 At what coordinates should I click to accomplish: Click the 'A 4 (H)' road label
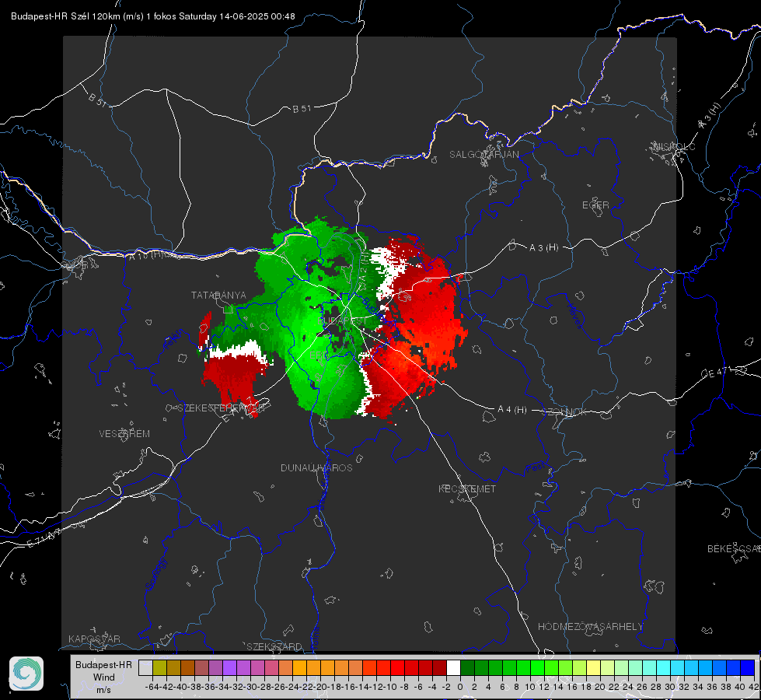coord(512,410)
